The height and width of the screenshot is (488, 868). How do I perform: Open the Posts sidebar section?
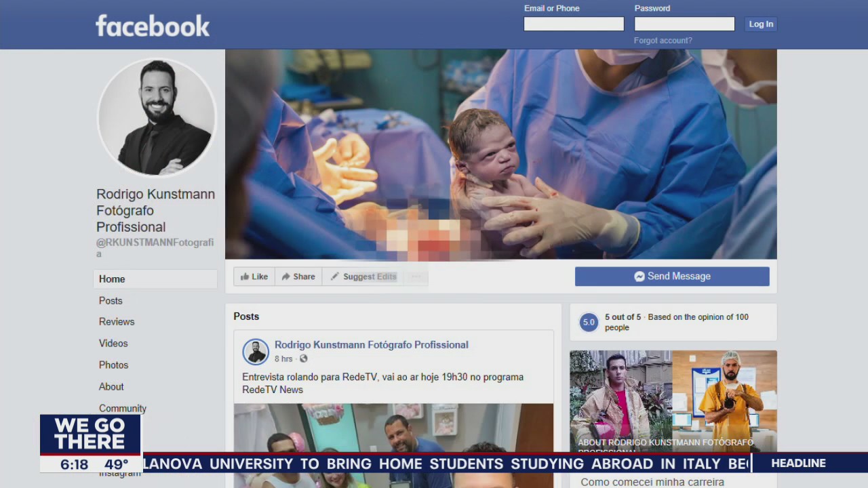point(111,301)
